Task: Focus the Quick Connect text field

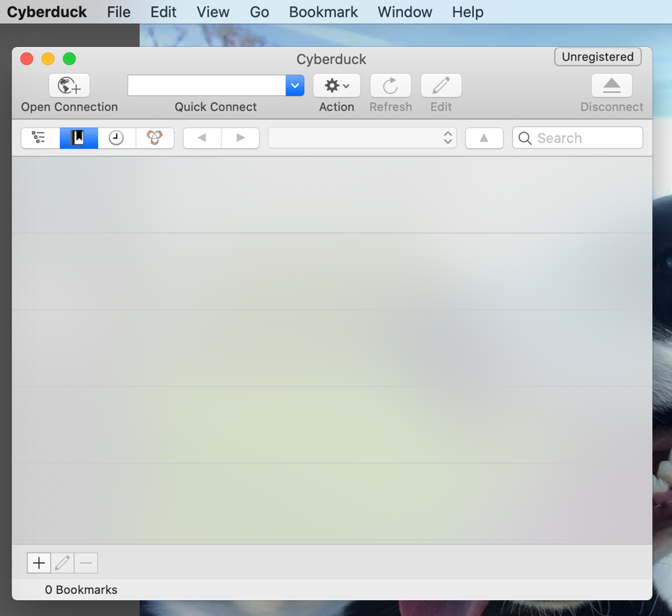Action: [x=206, y=86]
